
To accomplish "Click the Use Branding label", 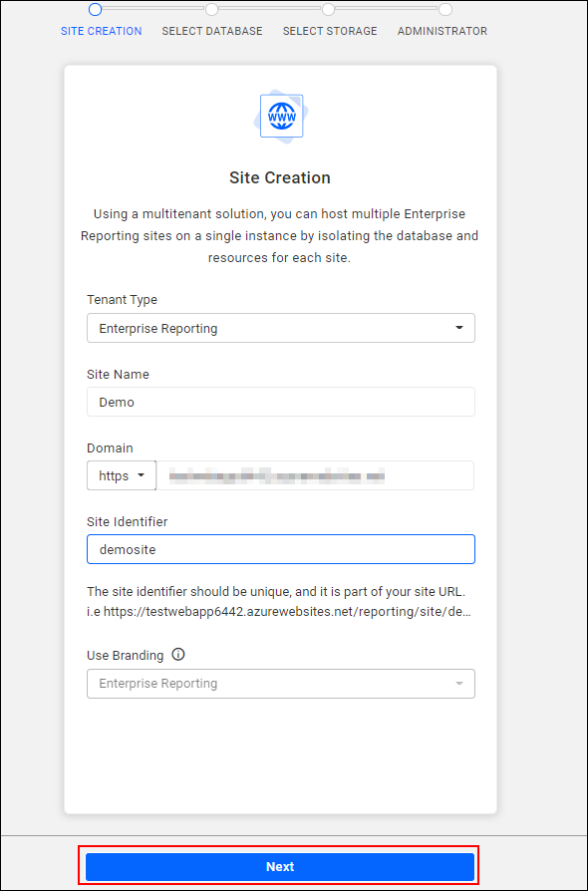I will 125,655.
